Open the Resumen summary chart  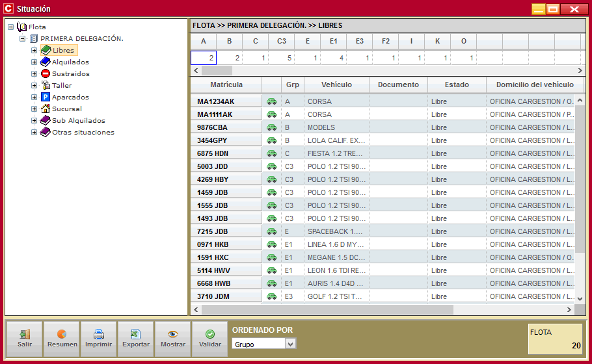click(62, 339)
